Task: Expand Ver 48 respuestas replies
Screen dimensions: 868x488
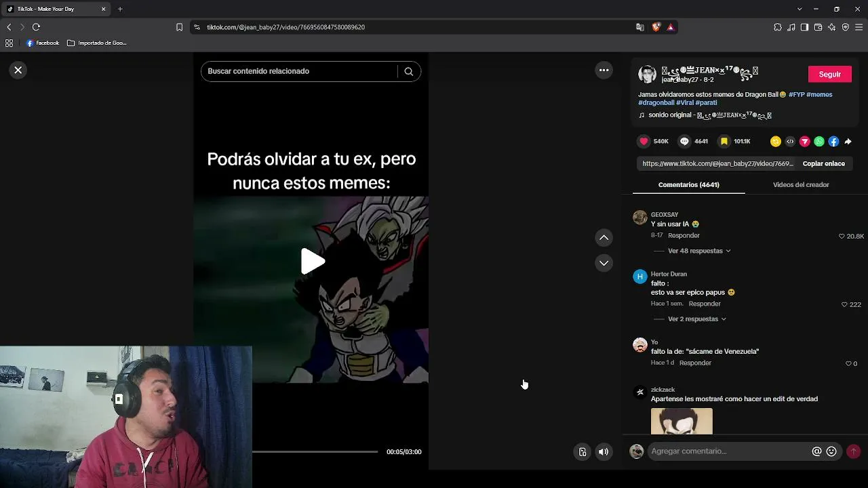Action: click(x=699, y=251)
